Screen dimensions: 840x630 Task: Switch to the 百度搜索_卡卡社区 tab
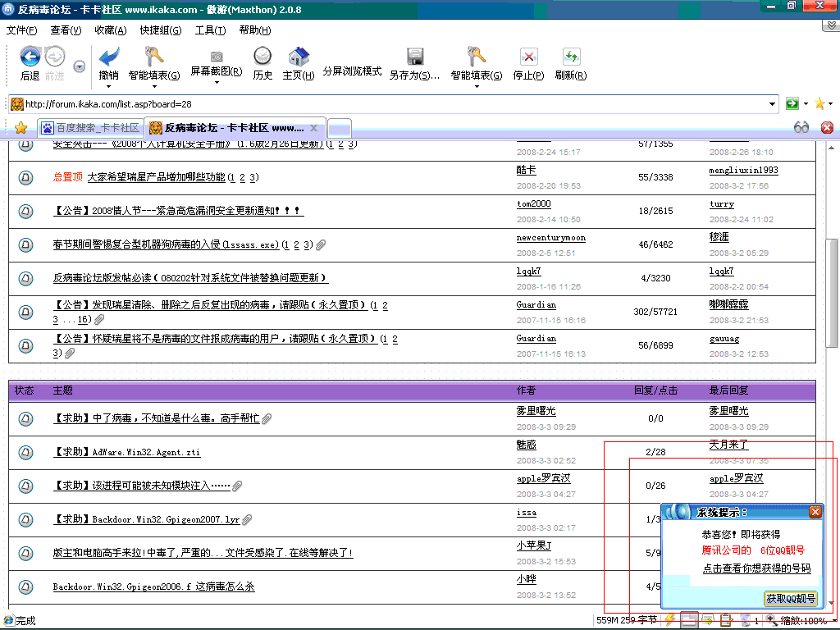[x=90, y=128]
